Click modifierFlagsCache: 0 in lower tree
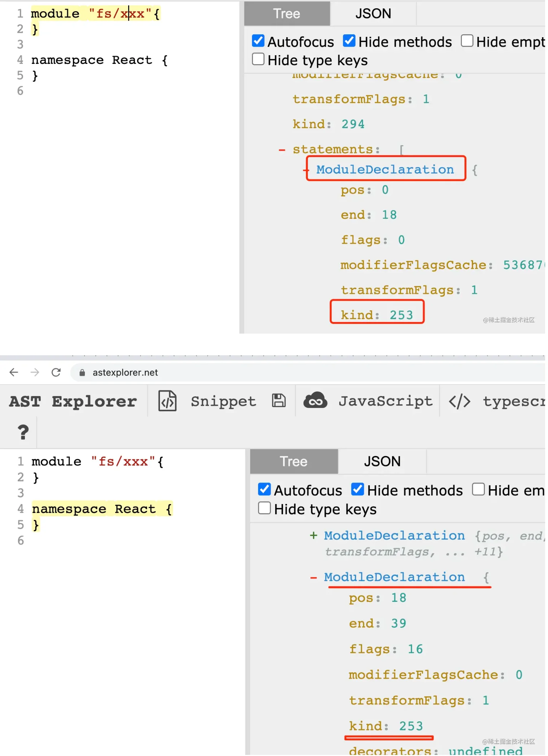 (436, 675)
